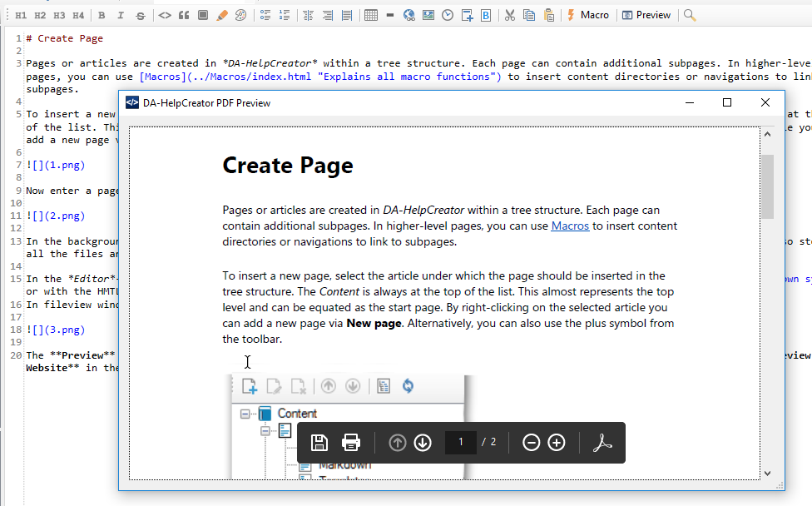Apply Heading 4 formatting with H4
Image resolution: width=812 pixels, height=506 pixels.
78,16
